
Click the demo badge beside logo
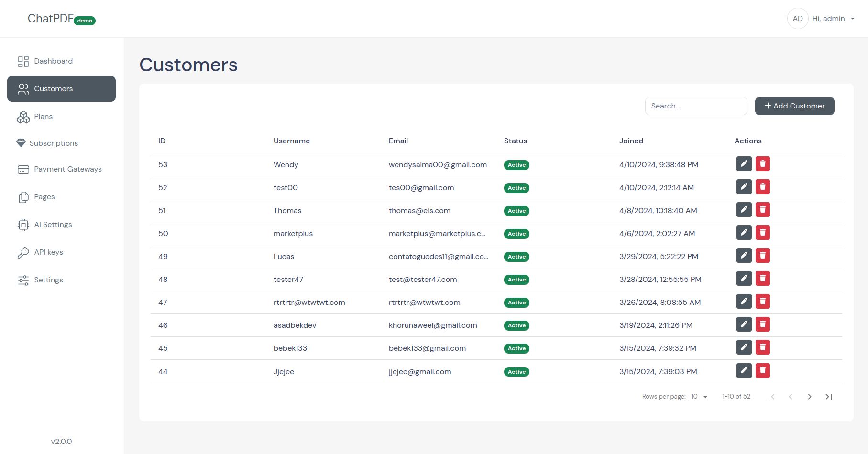click(x=85, y=21)
